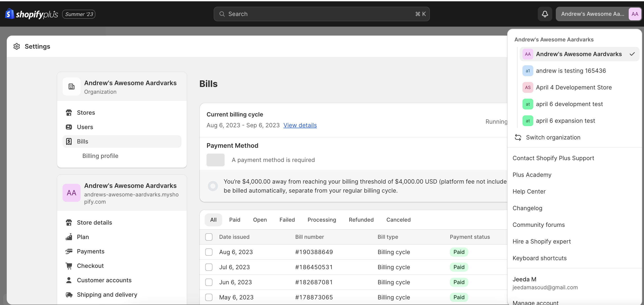Select the Paid tab
644x305 pixels.
(234, 220)
